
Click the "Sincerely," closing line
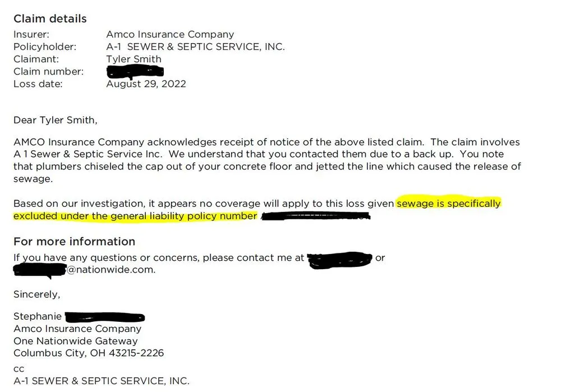pyautogui.click(x=36, y=294)
